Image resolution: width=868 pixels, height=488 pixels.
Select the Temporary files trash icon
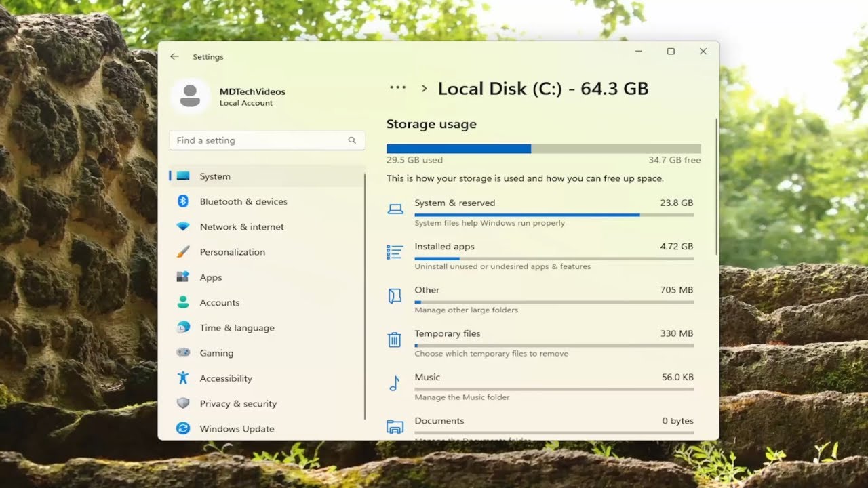click(395, 340)
